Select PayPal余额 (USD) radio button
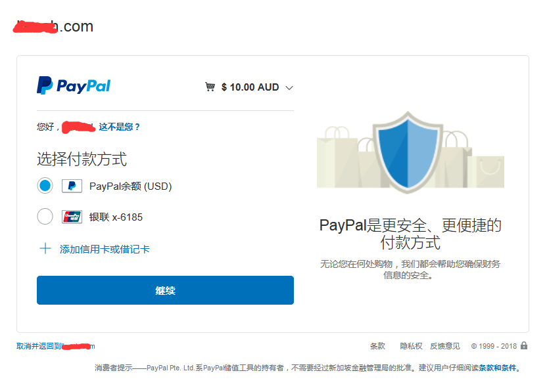The image size is (547, 392). pos(45,186)
